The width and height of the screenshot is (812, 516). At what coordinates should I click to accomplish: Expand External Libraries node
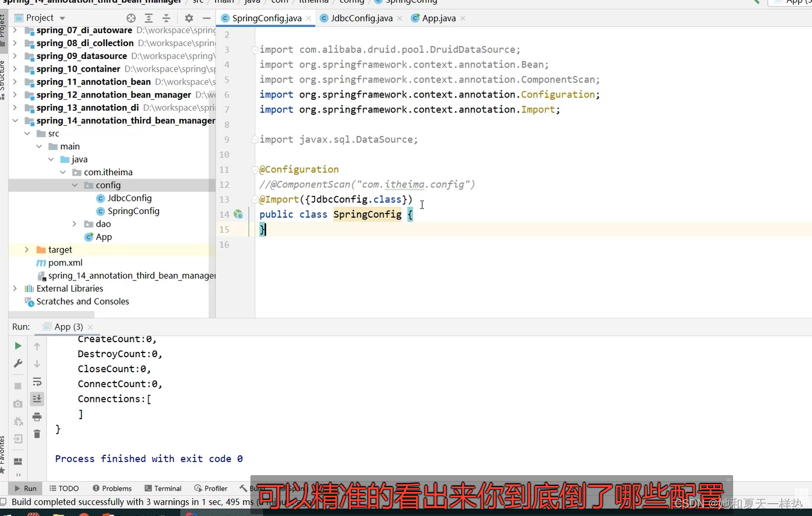(x=14, y=289)
